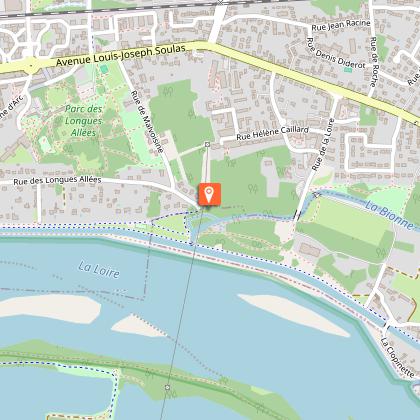Click the Rue de la Loire label
The height and width of the screenshot is (420, 420).
click(x=323, y=144)
